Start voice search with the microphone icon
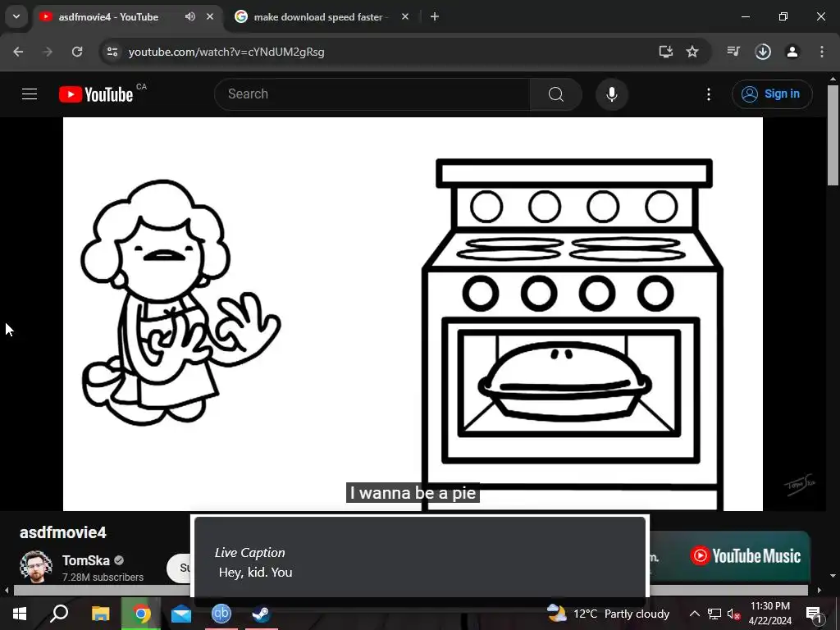Image resolution: width=840 pixels, height=630 pixels. point(611,94)
